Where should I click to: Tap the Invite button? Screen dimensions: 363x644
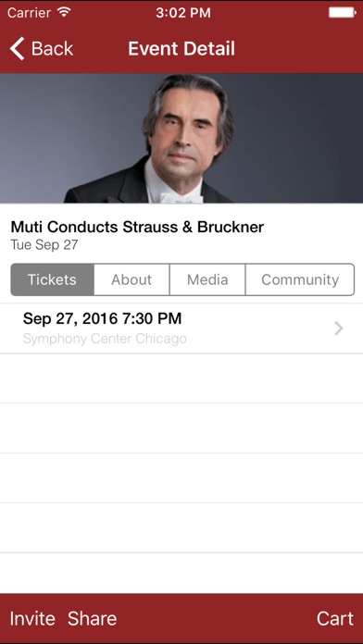tap(32, 618)
